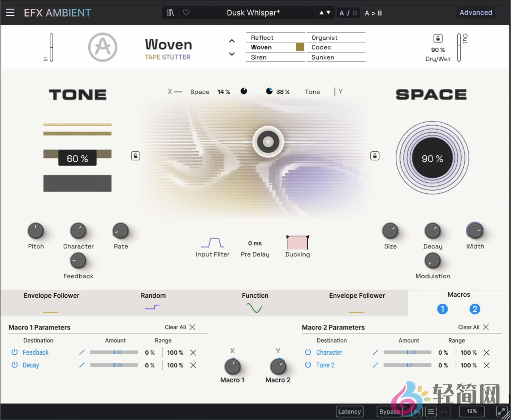Click the fullscreen resize icon bottom-right
Screen dimensions: 511x420
tap(501, 411)
